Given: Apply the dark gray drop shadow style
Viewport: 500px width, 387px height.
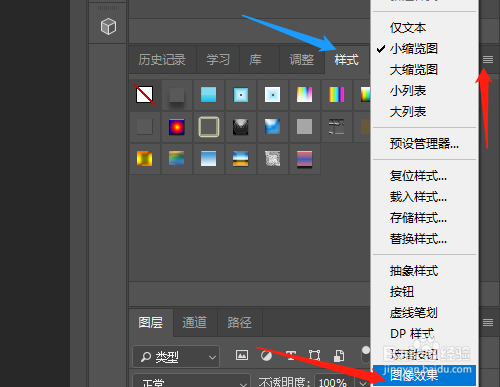Looking at the screenshot, I should [177, 95].
